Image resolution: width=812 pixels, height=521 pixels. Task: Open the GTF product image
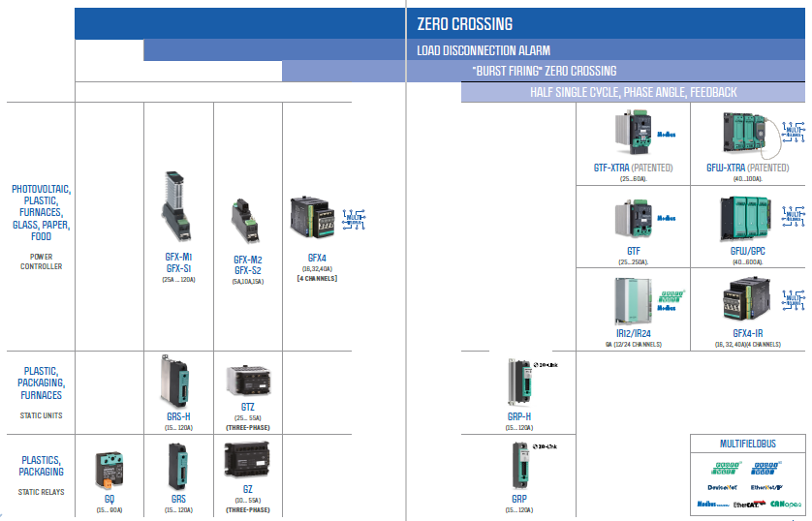(x=634, y=220)
